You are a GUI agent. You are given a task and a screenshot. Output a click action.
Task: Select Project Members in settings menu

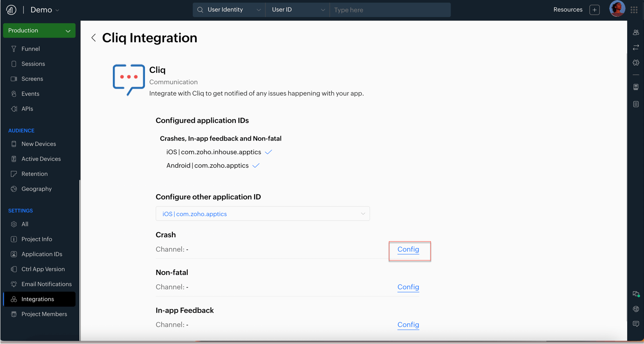coord(44,314)
